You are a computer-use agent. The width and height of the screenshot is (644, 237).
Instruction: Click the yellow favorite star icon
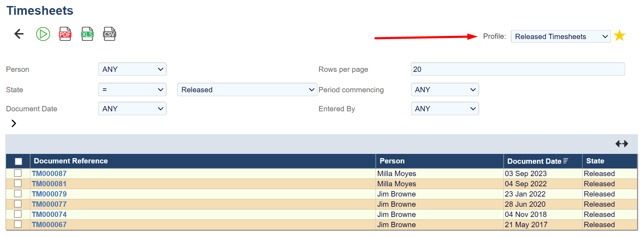(619, 36)
